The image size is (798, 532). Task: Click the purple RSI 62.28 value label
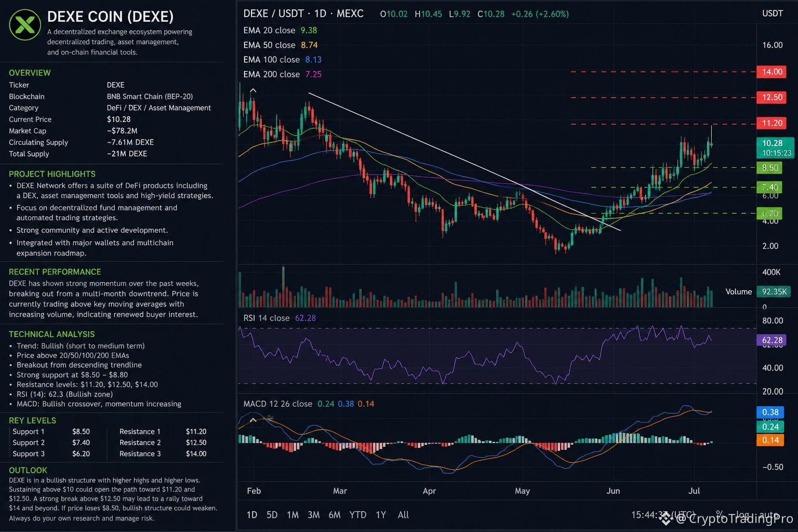pos(772,340)
